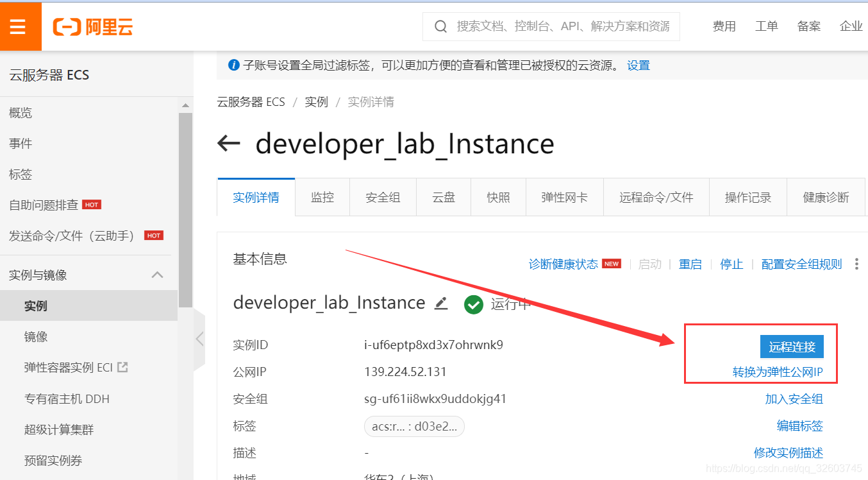Click the 重启 action link
This screenshot has width=868, height=480.
coord(690,264)
